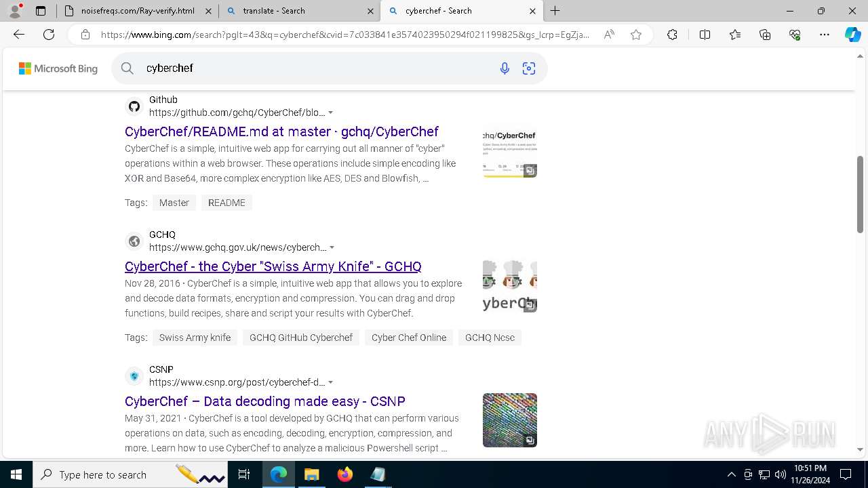Click the search magnifier in Bing box
The image size is (868, 488).
pos(127,68)
